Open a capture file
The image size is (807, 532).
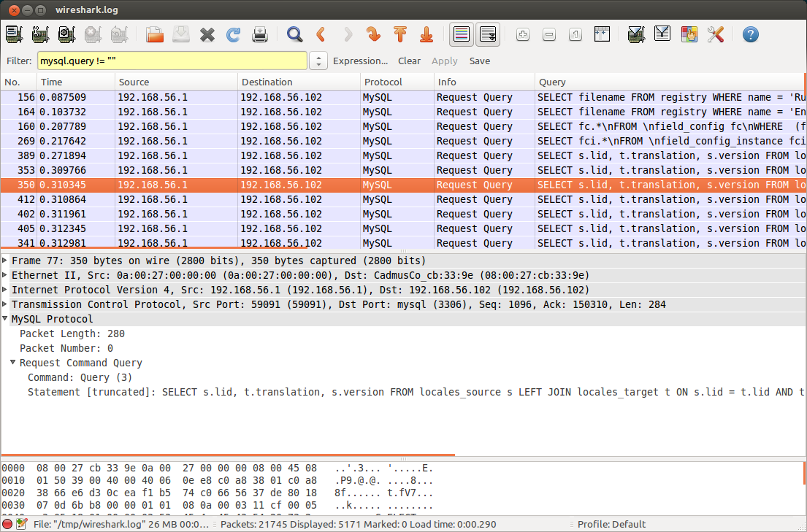[x=155, y=35]
